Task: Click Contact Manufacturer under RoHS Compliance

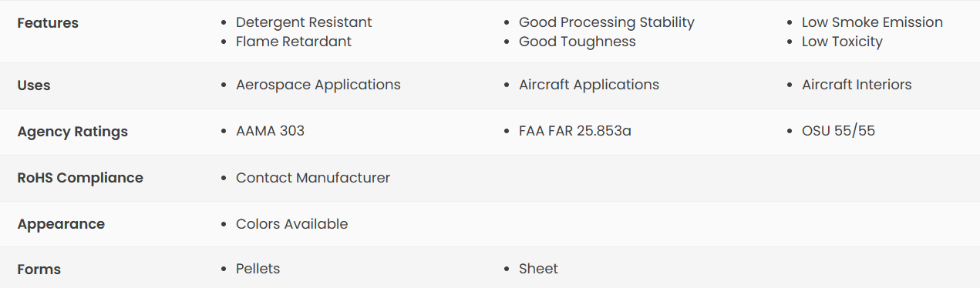Action: click(x=313, y=178)
